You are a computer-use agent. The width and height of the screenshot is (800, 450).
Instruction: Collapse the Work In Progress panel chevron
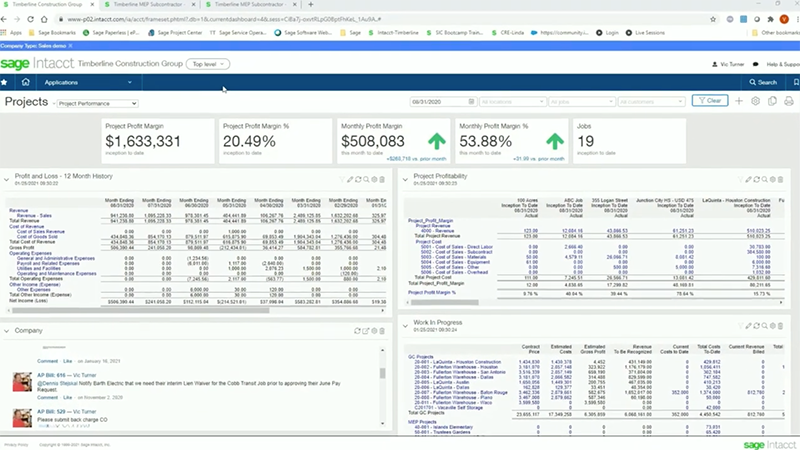click(x=405, y=326)
